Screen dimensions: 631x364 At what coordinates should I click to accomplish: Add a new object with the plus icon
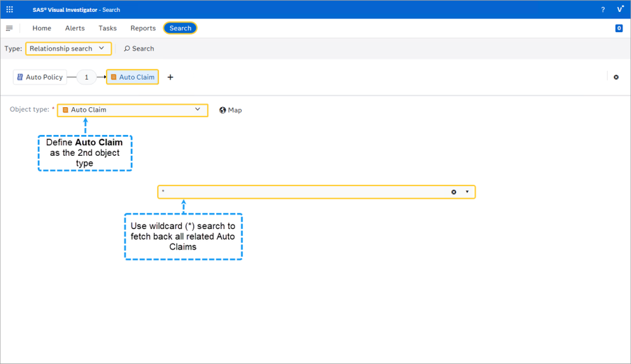(170, 76)
